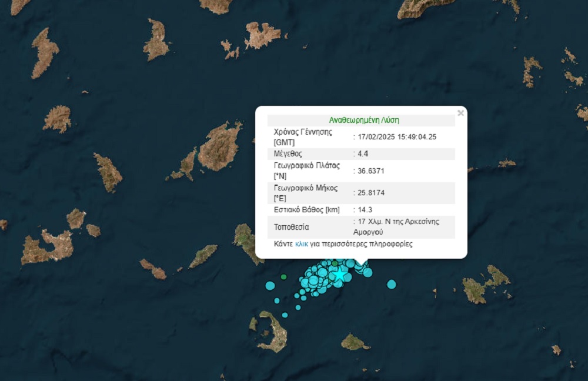The image size is (588, 381).
Task: Click the 'Αναθεωρημένη Λύση' popup header
Action: 362,120
